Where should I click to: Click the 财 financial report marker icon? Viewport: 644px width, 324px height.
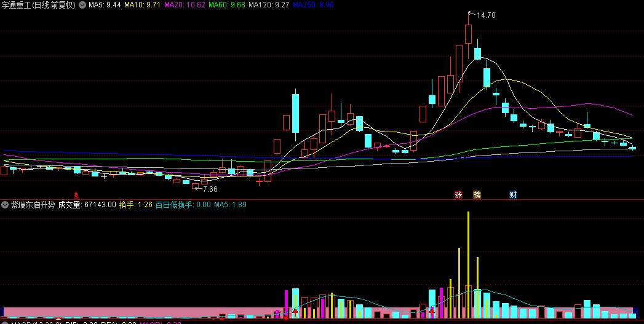pyautogui.click(x=513, y=195)
